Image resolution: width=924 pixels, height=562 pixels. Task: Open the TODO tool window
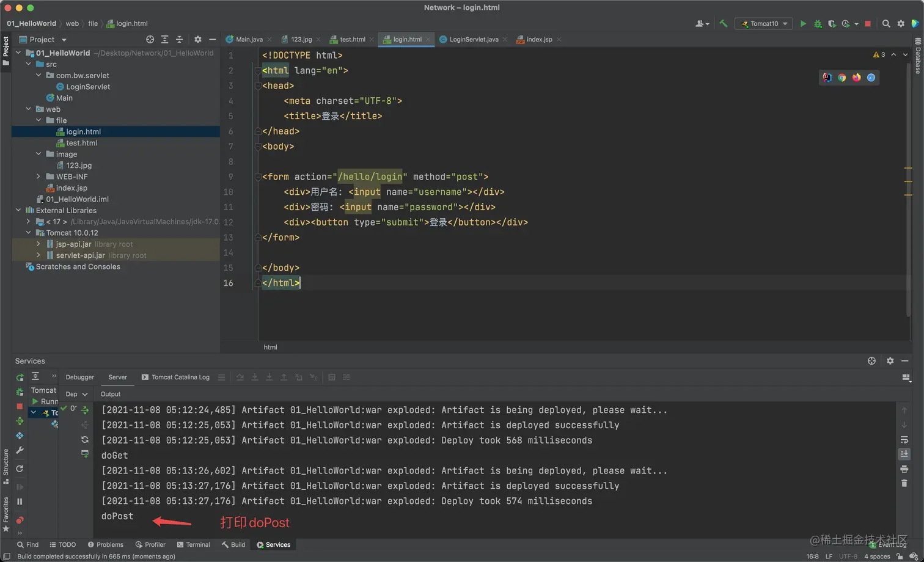pyautogui.click(x=62, y=544)
